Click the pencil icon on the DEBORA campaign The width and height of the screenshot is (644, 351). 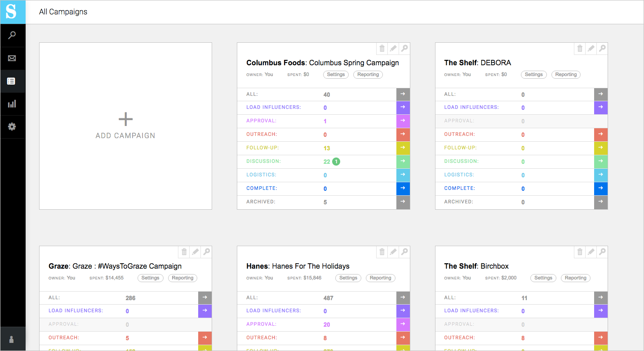click(591, 49)
